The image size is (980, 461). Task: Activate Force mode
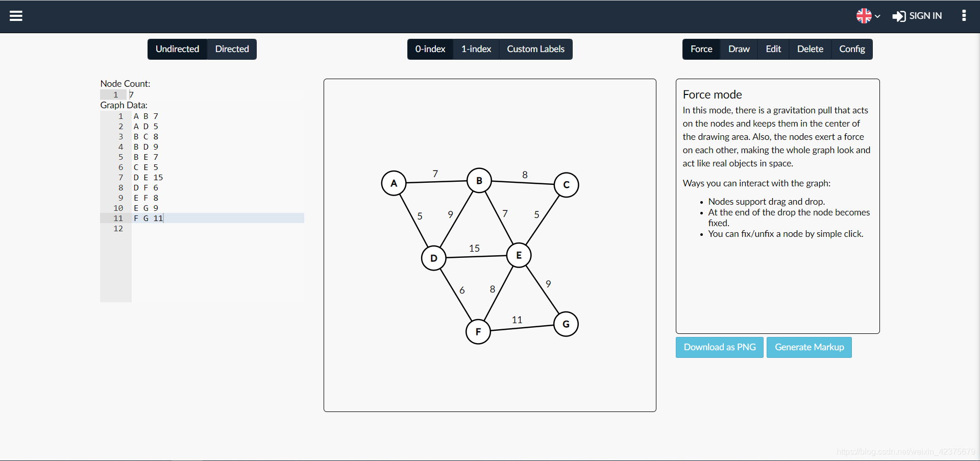(701, 49)
